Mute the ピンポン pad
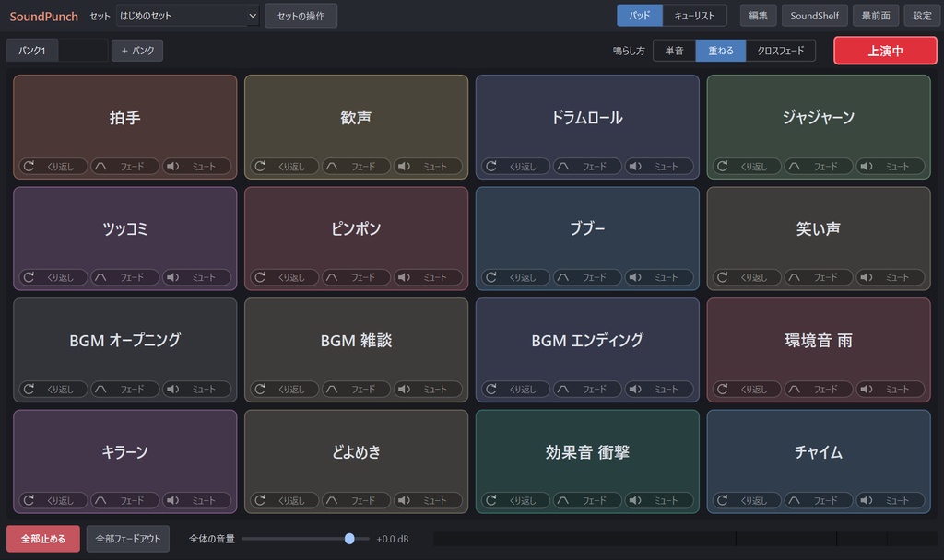The height and width of the screenshot is (560, 944). 428,277
